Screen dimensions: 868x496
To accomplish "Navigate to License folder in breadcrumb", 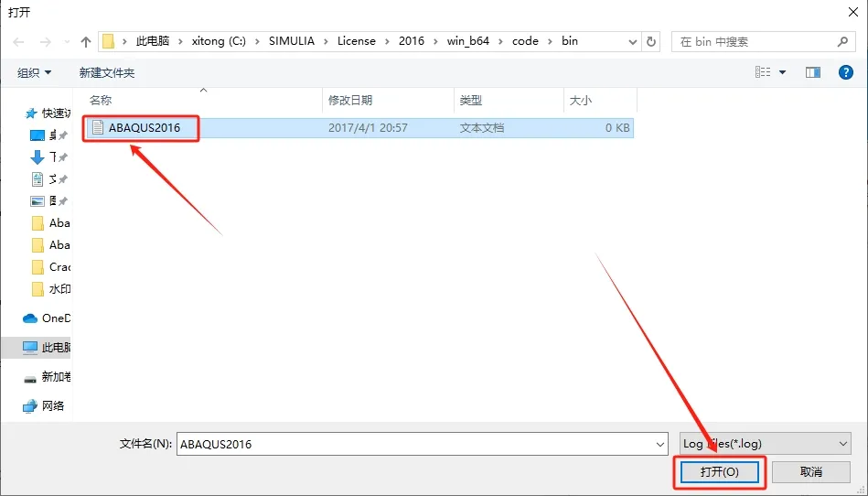I will pyautogui.click(x=357, y=41).
